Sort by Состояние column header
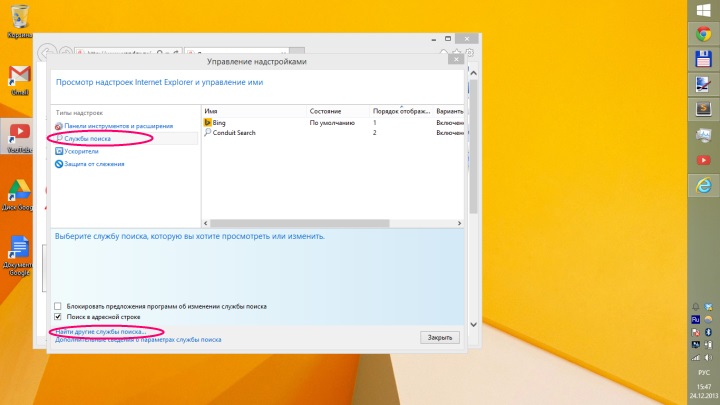Image resolution: width=720 pixels, height=405 pixels. (325, 110)
